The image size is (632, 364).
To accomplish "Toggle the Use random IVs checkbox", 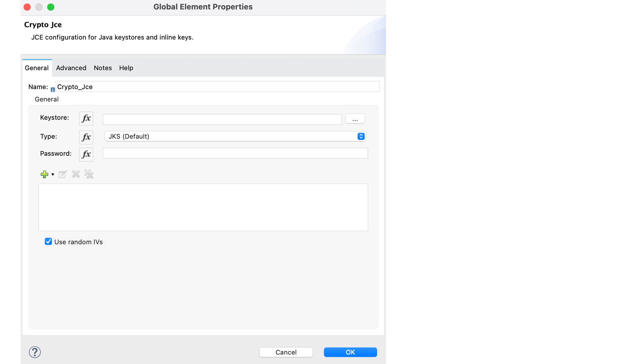I will pyautogui.click(x=48, y=242).
